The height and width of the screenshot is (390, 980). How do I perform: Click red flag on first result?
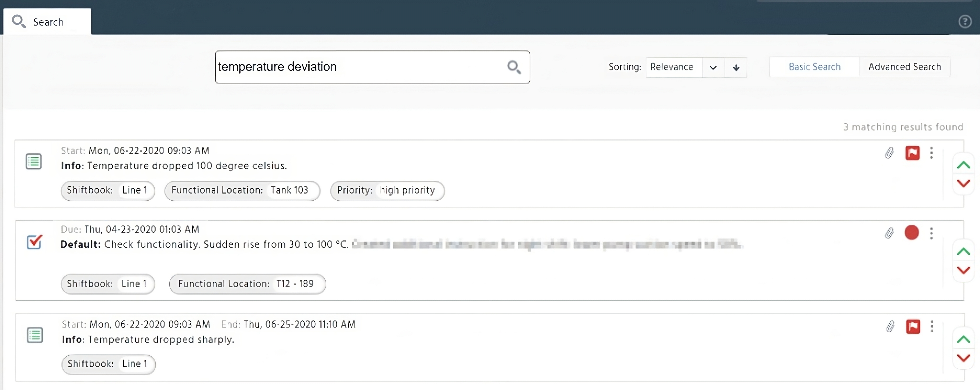coord(912,153)
